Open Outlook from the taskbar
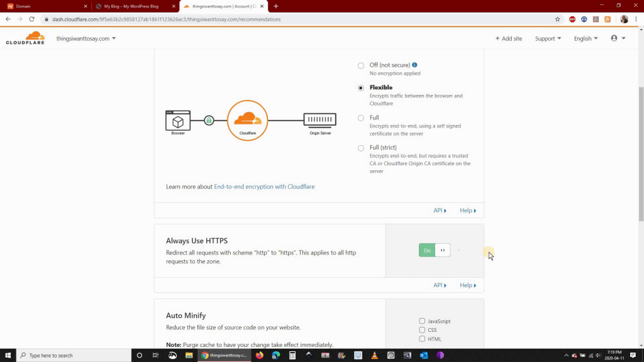 pyautogui.click(x=423, y=356)
